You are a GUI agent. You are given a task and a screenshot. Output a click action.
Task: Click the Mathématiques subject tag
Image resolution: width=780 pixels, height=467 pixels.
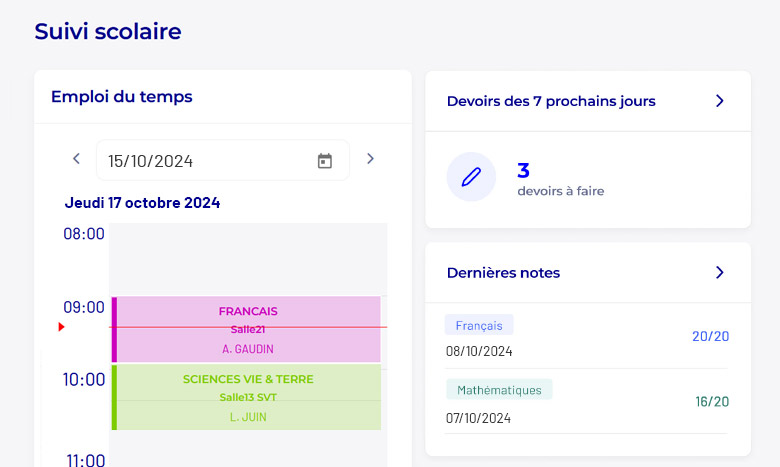(499, 390)
